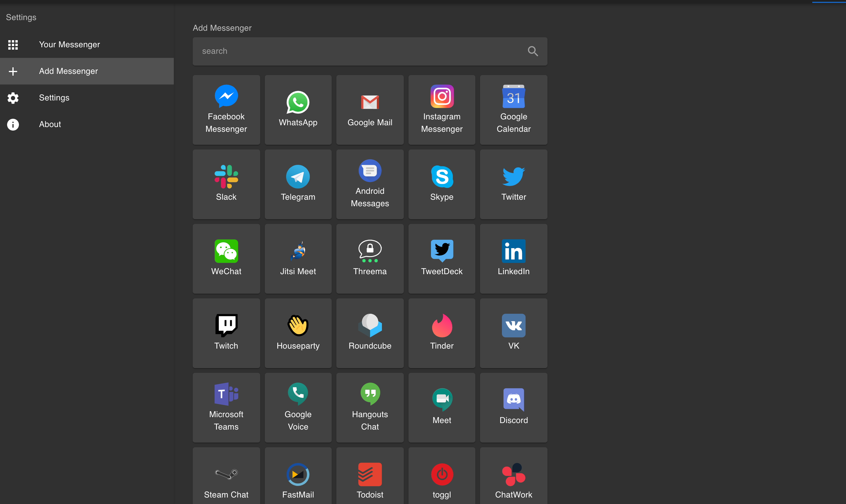The image size is (846, 504).
Task: Add WhatsApp from the messenger grid
Action: (x=298, y=110)
